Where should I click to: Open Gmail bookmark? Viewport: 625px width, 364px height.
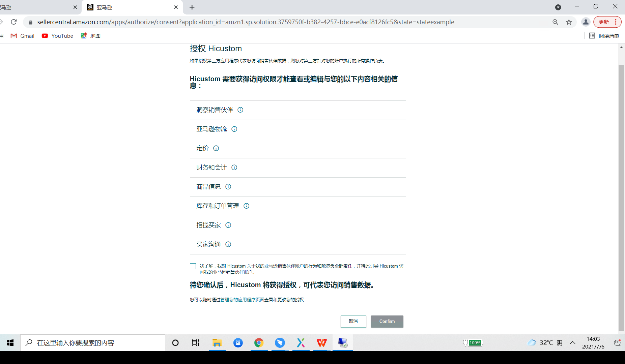(x=23, y=36)
